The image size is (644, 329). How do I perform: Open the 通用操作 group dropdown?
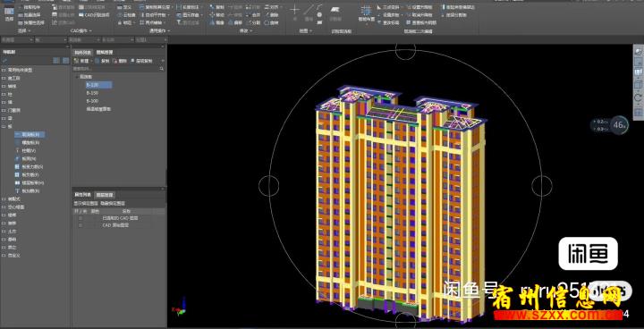tap(159, 30)
